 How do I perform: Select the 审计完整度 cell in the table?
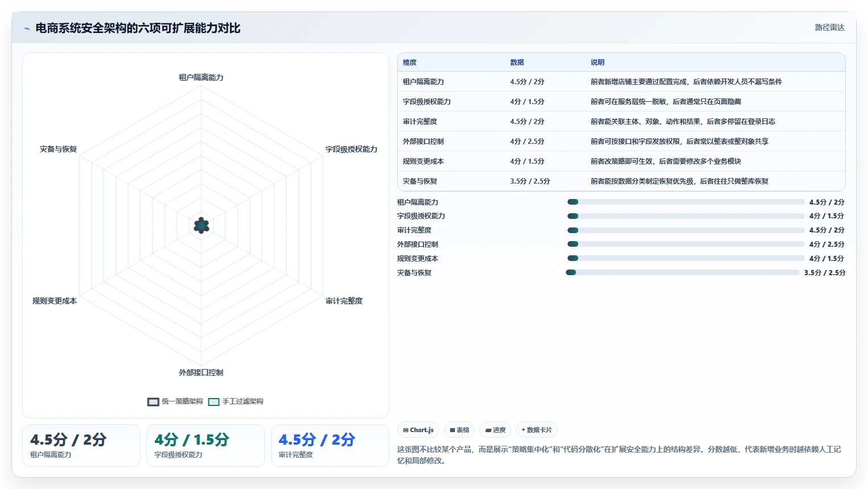point(419,122)
